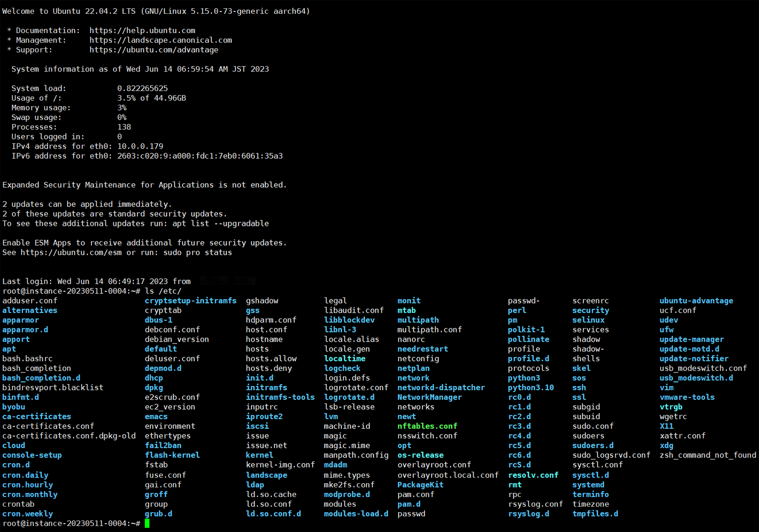This screenshot has height=532, width=759.
Task: Click bash.bashrc file name
Action: pyautogui.click(x=27, y=359)
